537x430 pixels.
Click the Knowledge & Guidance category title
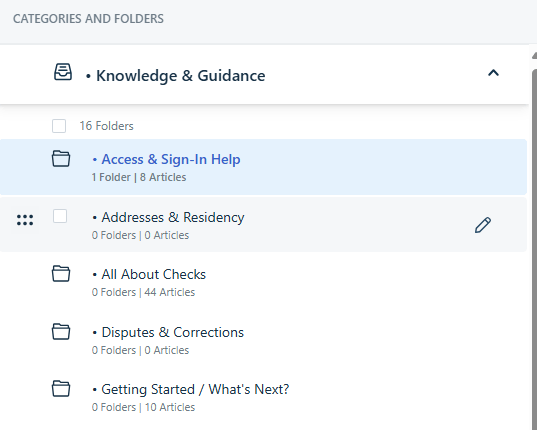coord(180,76)
